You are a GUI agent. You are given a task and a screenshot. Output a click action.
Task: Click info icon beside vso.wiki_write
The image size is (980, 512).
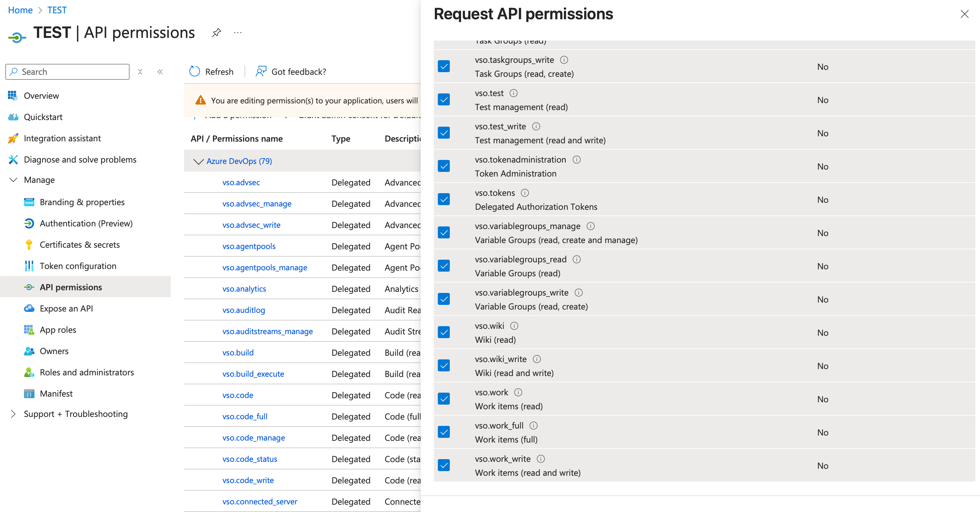pyautogui.click(x=537, y=359)
